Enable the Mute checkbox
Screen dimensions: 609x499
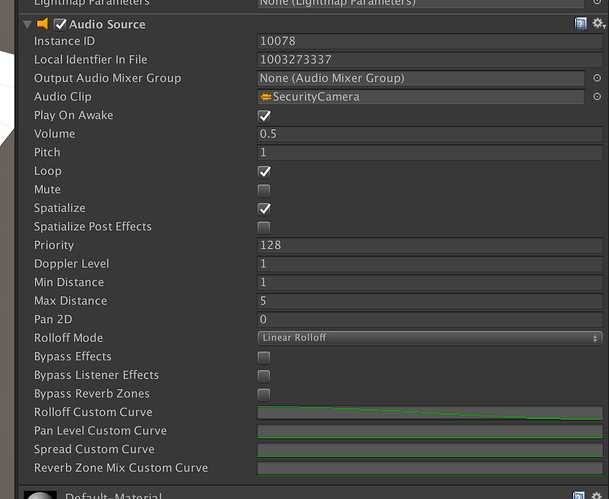pyautogui.click(x=264, y=190)
